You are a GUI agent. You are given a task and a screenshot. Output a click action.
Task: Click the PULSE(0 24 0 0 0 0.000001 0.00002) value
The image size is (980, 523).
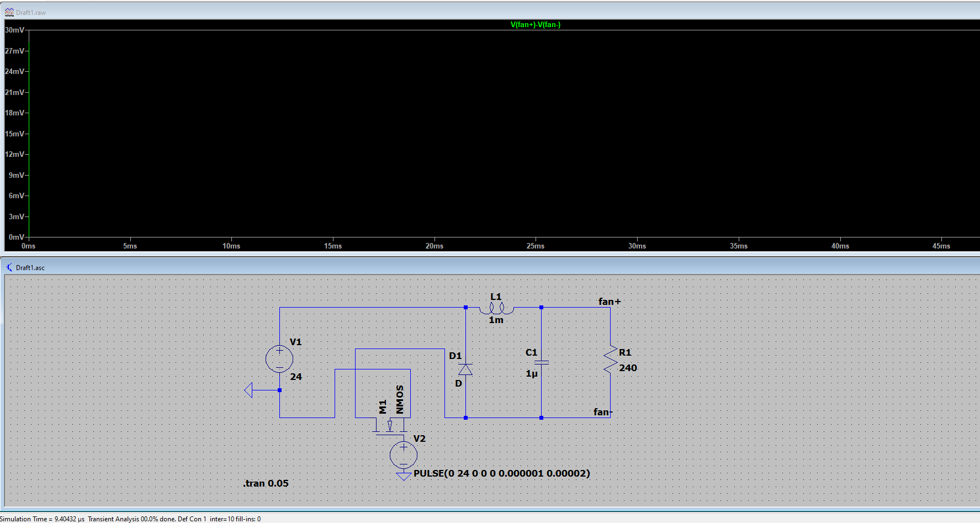[x=502, y=473]
